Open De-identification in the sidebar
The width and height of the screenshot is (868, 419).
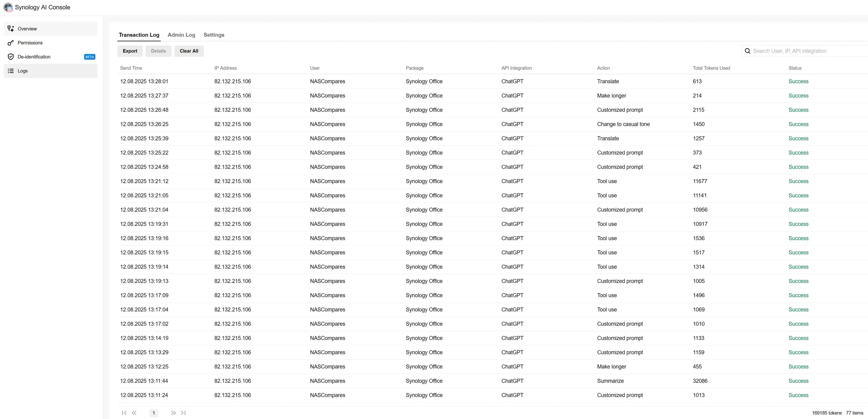tap(51, 57)
